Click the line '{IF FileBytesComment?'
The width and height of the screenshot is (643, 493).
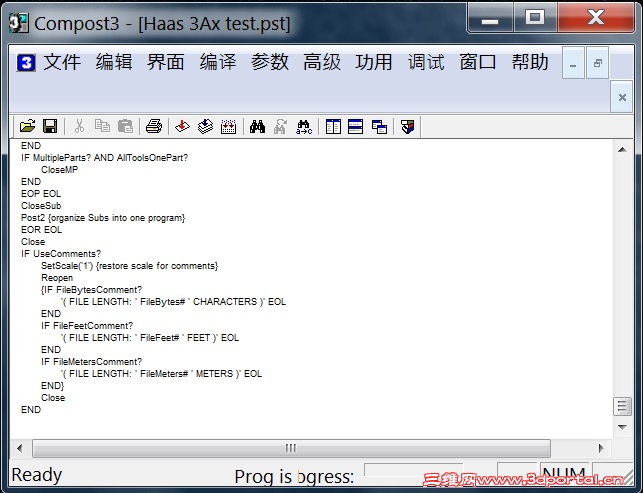coord(91,290)
